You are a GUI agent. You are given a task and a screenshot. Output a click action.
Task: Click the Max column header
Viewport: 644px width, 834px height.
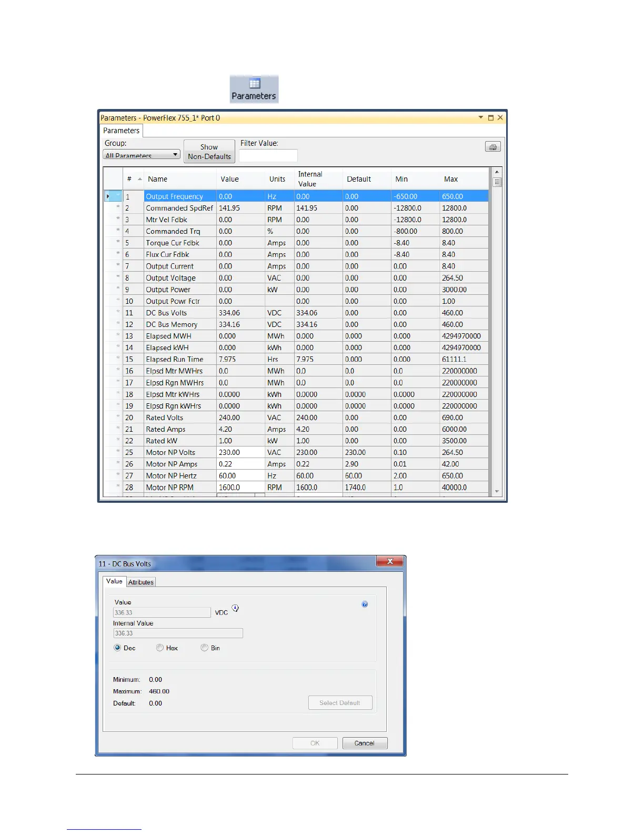pos(464,179)
